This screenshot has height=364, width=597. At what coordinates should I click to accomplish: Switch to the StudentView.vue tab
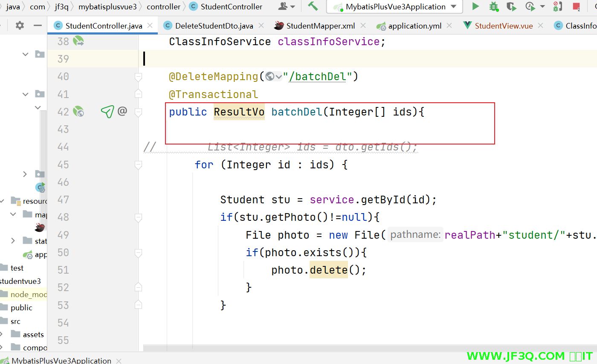[x=504, y=26]
